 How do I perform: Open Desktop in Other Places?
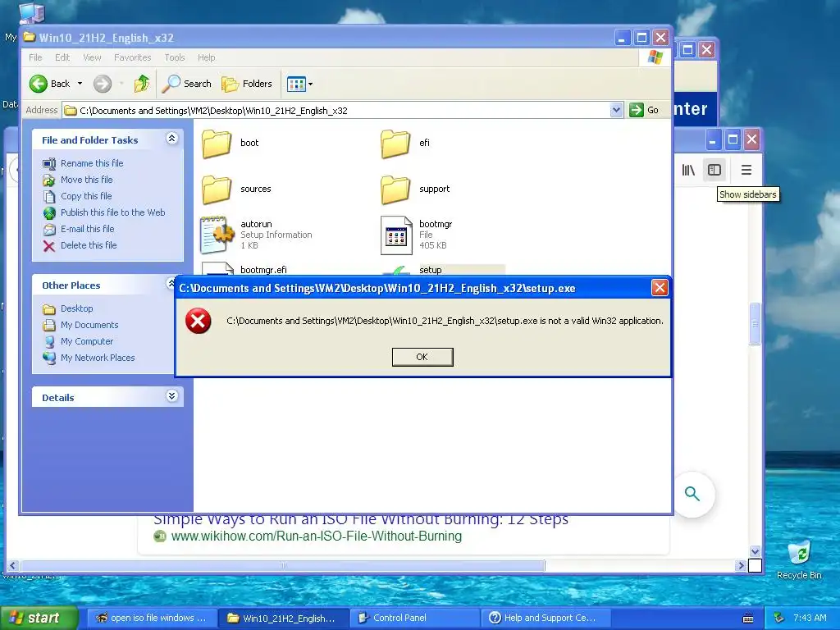tap(76, 308)
